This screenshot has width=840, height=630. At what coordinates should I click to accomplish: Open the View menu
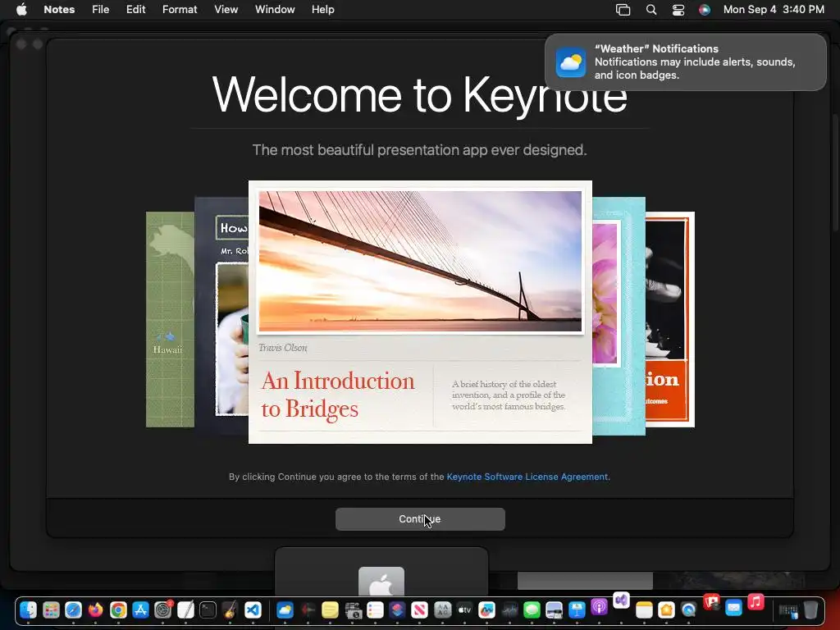[x=226, y=9]
